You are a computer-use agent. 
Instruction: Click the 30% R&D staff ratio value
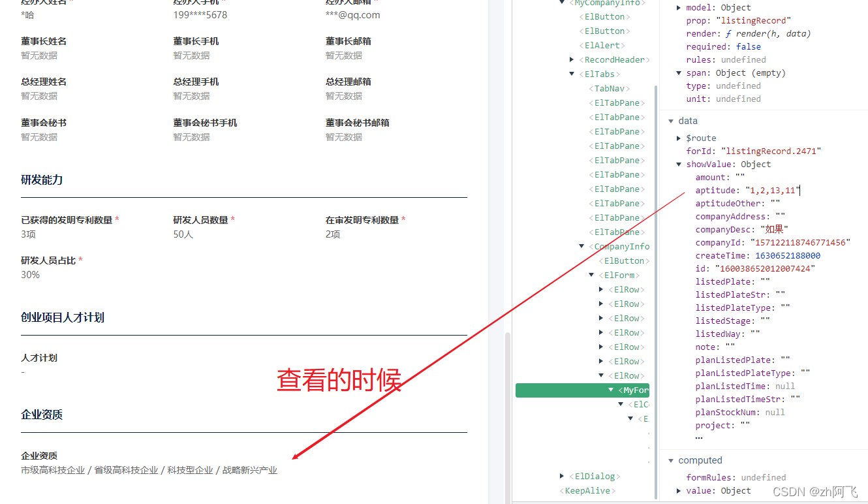pyautogui.click(x=30, y=275)
